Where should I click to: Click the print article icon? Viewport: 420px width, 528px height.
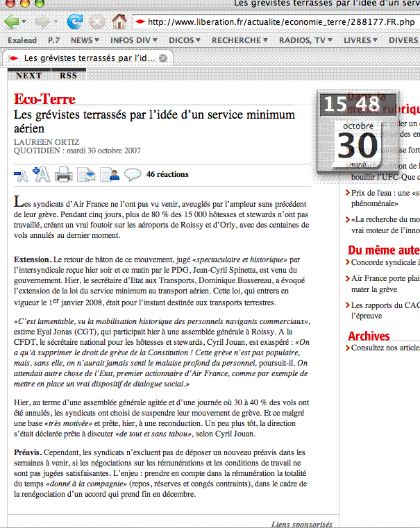(x=64, y=174)
